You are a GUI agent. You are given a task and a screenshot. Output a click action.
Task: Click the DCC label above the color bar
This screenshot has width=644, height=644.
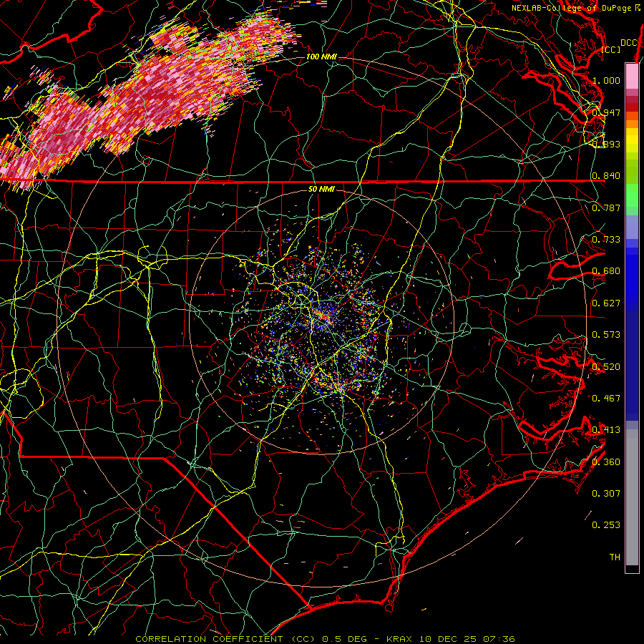coord(628,43)
